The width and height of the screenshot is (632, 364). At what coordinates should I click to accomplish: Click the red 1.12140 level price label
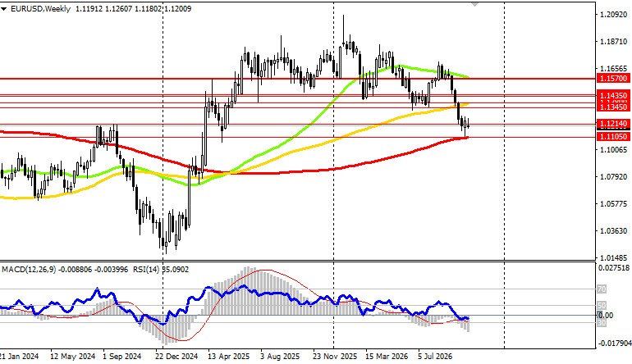pos(613,124)
